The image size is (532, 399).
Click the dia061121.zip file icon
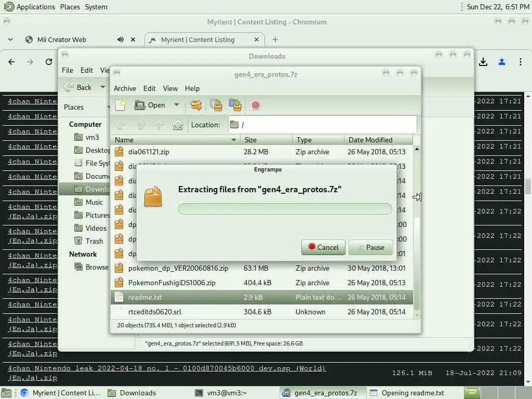pos(119,152)
